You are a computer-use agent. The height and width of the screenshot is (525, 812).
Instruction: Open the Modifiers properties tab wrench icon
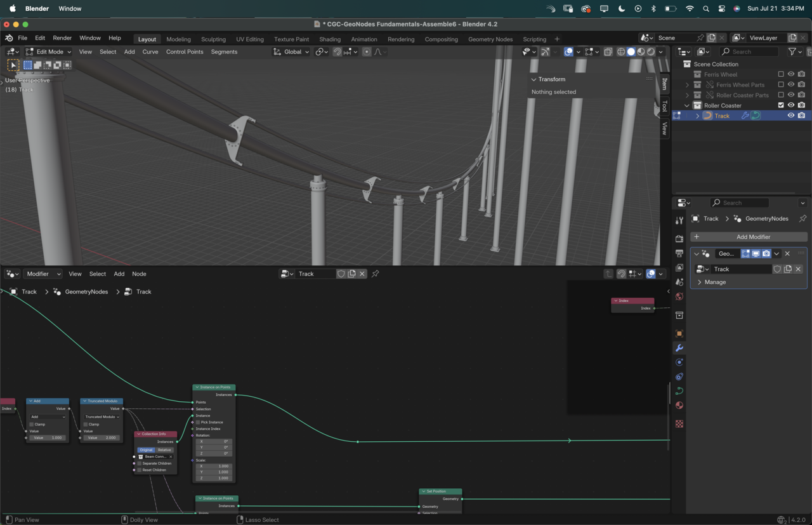point(679,348)
